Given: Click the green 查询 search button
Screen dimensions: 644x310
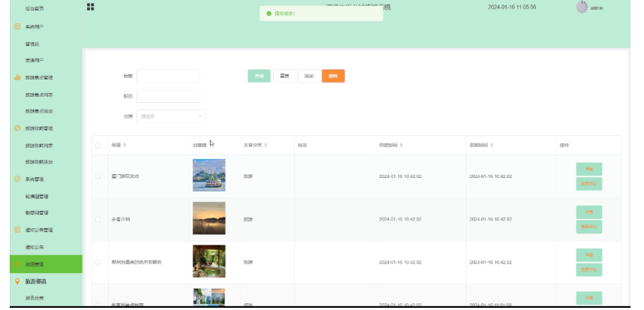Looking at the screenshot, I should click(x=259, y=76).
